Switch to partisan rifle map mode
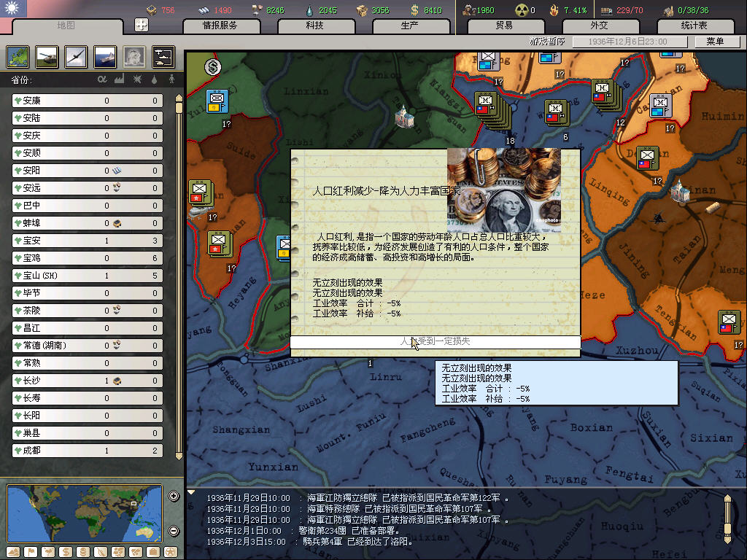 pyautogui.click(x=101, y=552)
